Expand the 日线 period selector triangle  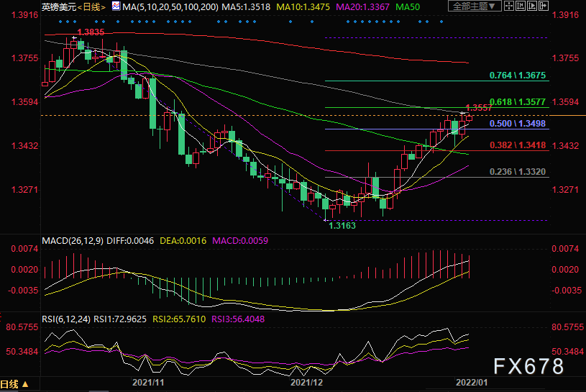click(x=25, y=384)
